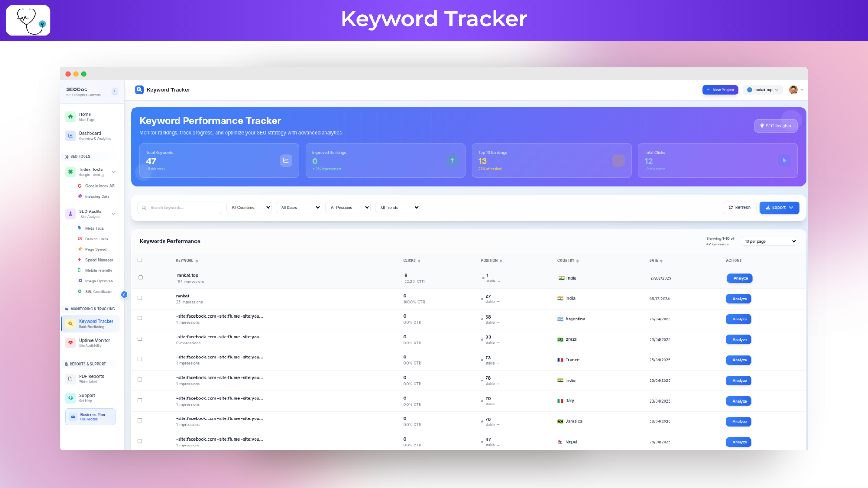Viewport: 868px width, 488px height.
Task: Select Page Speed in sidebar
Action: 96,249
